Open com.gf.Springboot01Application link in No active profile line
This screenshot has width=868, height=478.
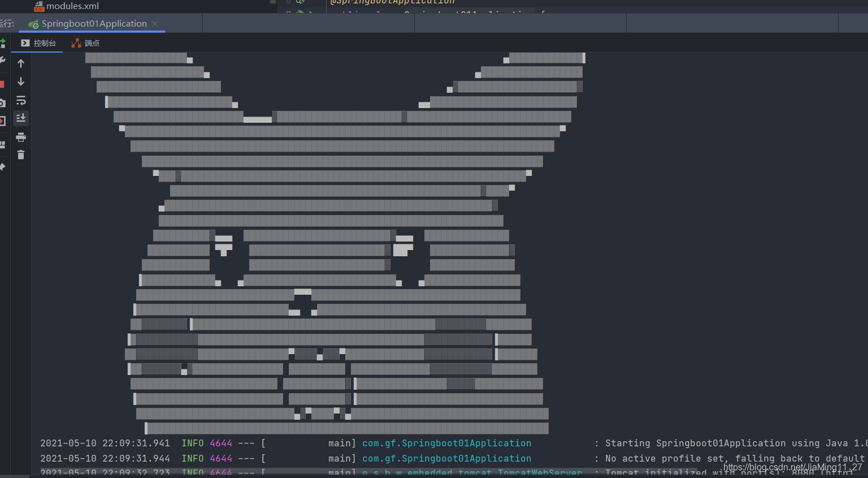click(x=446, y=459)
